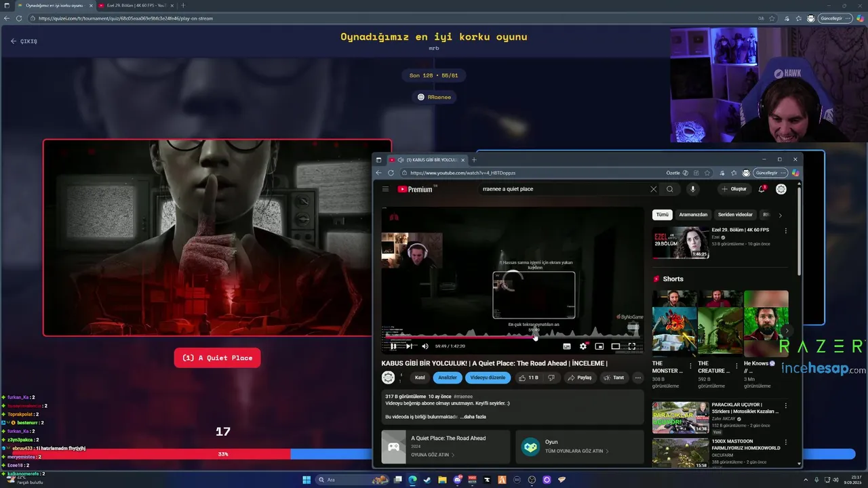Screen dimensions: 868x488
Task: Go to YouTube Premium home logo
Action: [414, 189]
